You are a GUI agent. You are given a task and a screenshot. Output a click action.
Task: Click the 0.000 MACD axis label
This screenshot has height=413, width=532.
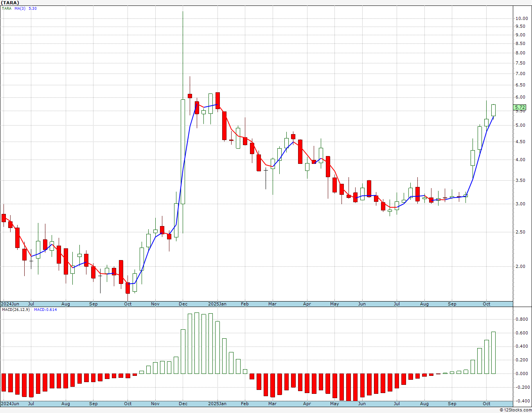coord(521,373)
